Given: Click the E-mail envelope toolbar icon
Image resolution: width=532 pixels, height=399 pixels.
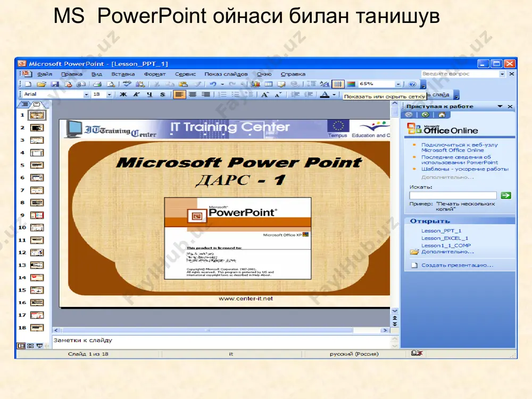Looking at the screenshot, I should click(x=81, y=84).
